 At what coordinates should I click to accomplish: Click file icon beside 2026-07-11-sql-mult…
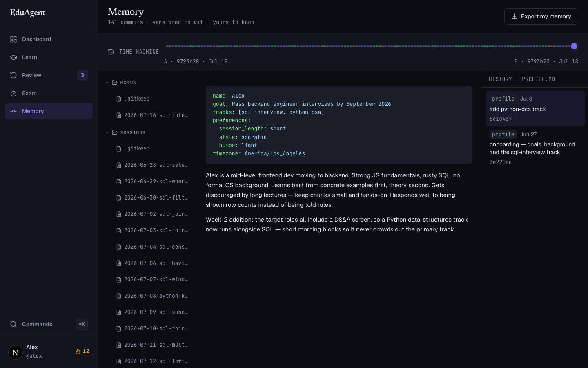point(119,345)
